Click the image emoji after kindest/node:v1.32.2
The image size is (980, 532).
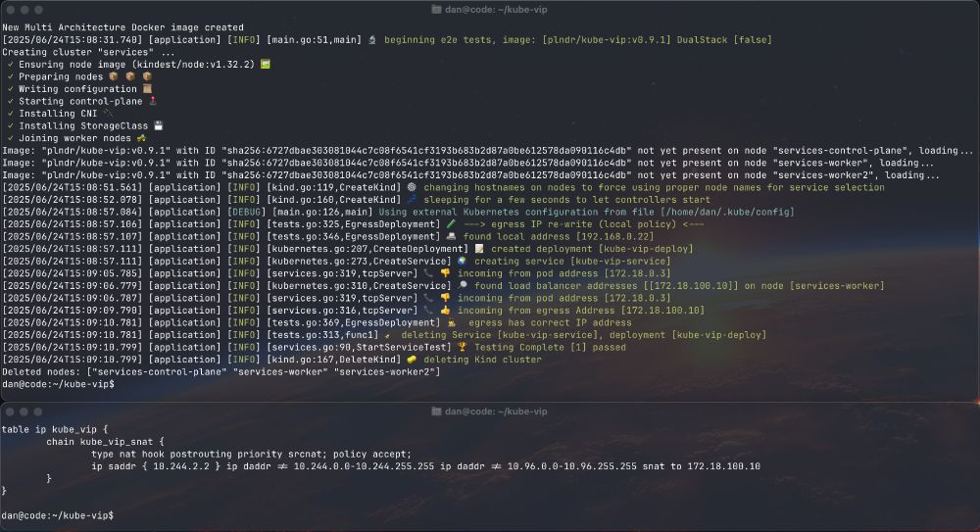[x=265, y=64]
